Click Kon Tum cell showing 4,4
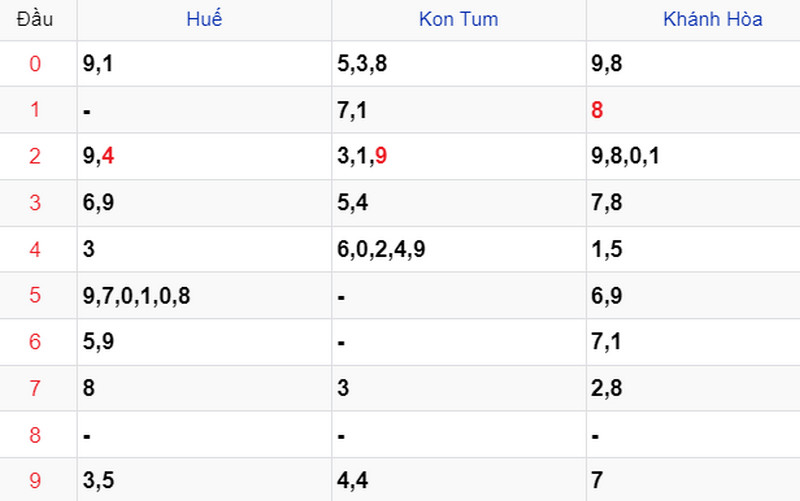This screenshot has width=800, height=501. coord(459,480)
